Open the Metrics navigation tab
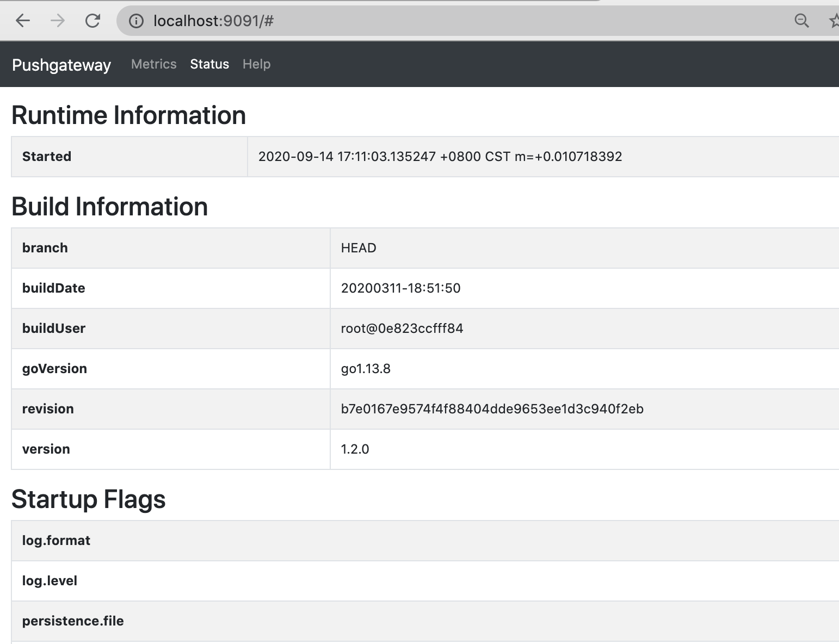The height and width of the screenshot is (644, 839). point(154,64)
